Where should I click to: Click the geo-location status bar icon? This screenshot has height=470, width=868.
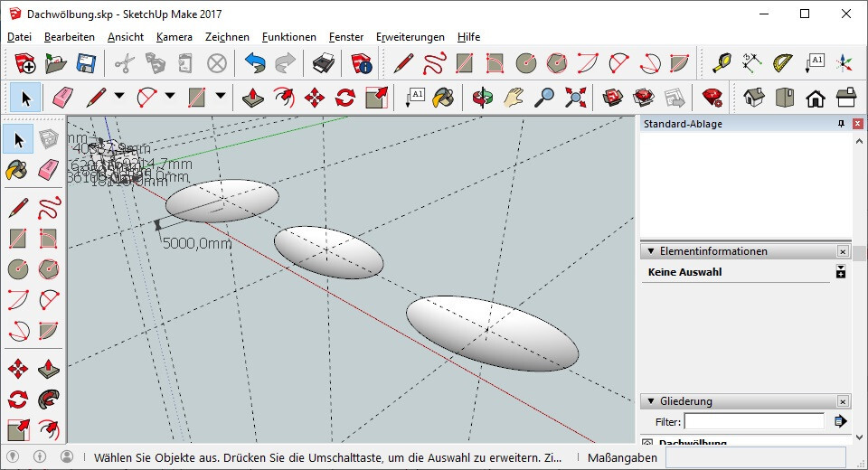click(x=13, y=456)
